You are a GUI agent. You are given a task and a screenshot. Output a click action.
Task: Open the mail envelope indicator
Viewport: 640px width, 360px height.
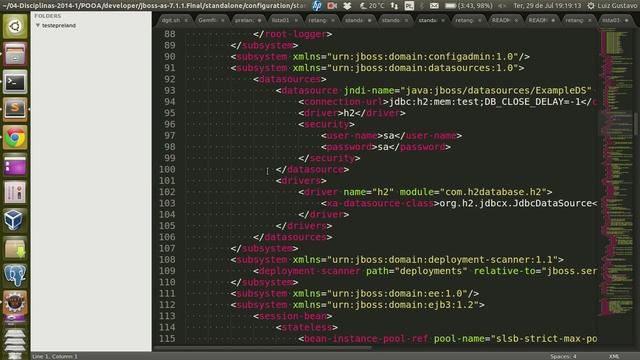tap(434, 6)
